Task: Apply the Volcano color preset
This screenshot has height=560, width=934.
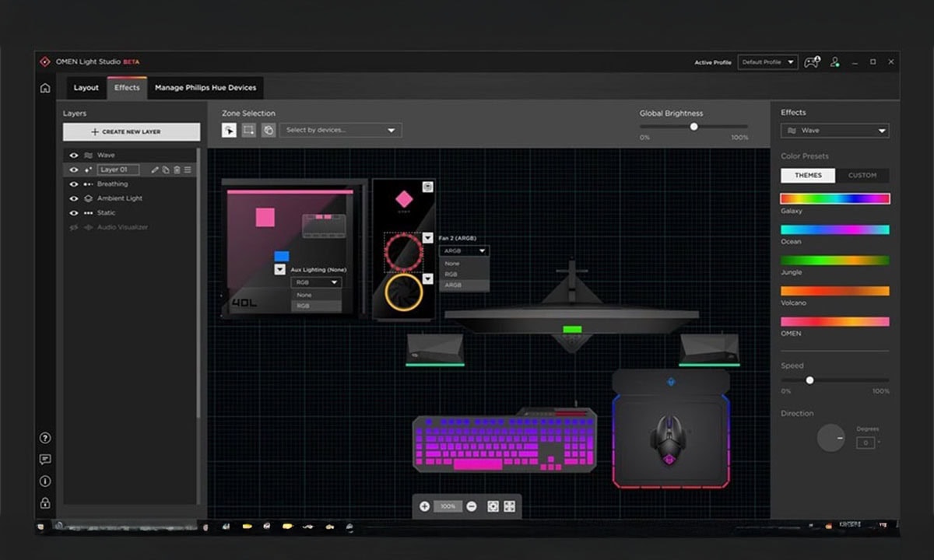Action: point(835,292)
